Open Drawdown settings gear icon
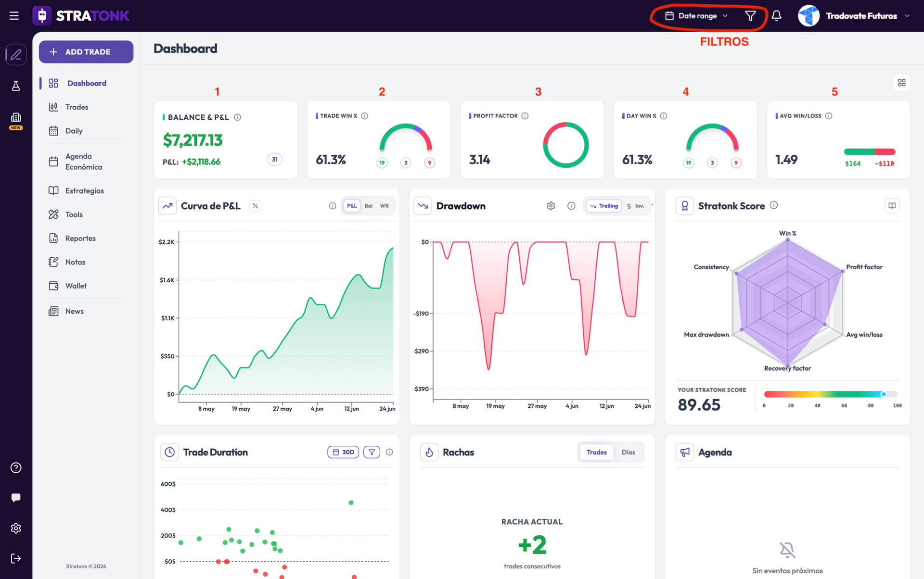 [x=551, y=206]
